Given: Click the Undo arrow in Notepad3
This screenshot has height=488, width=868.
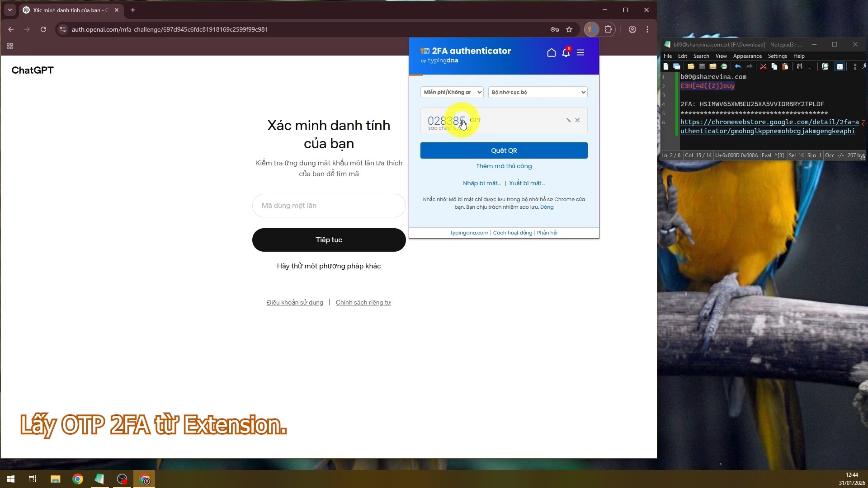Looking at the screenshot, I should coord(738,66).
